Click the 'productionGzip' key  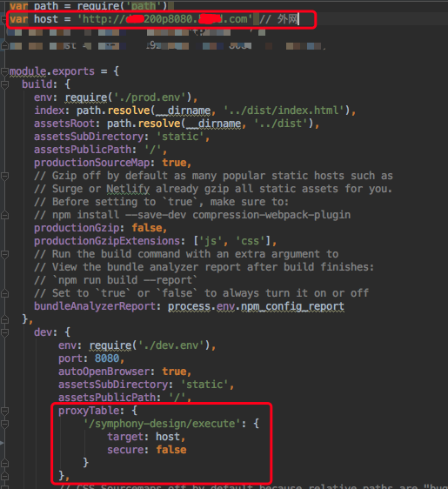pos(77,228)
